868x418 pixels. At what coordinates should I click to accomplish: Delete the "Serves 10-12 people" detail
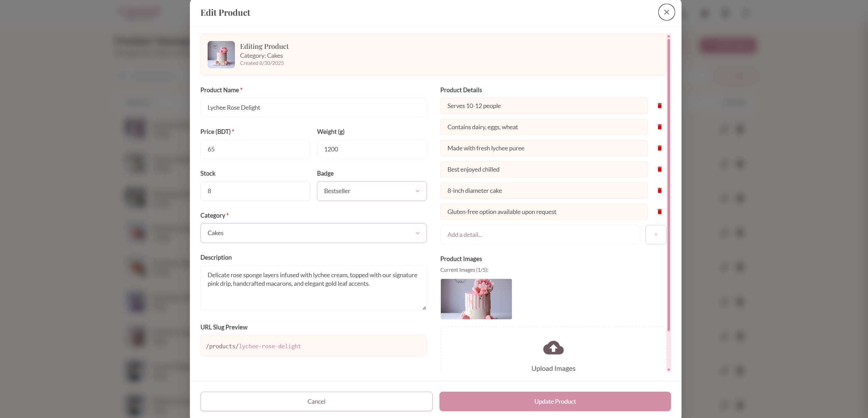[659, 106]
